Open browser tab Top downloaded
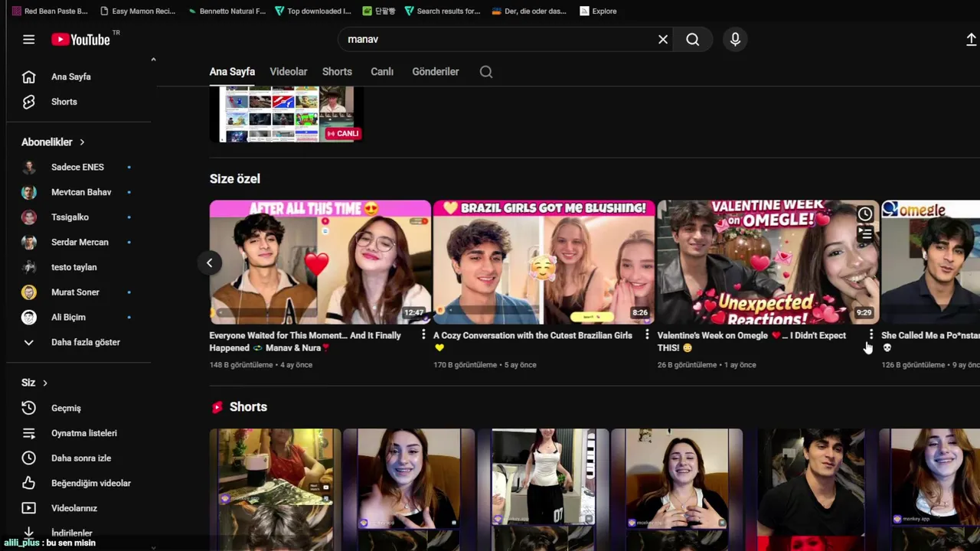The width and height of the screenshot is (980, 551). click(313, 11)
